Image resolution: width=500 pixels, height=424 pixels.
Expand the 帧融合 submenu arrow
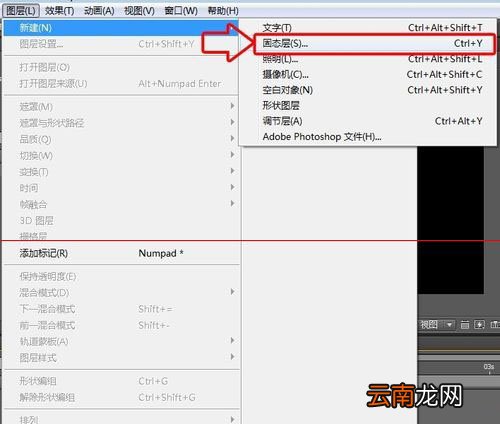pyautogui.click(x=232, y=203)
